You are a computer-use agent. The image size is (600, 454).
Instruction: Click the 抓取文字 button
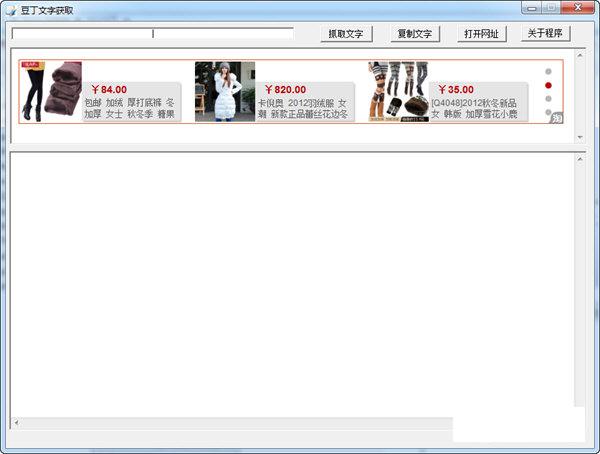pyautogui.click(x=346, y=34)
